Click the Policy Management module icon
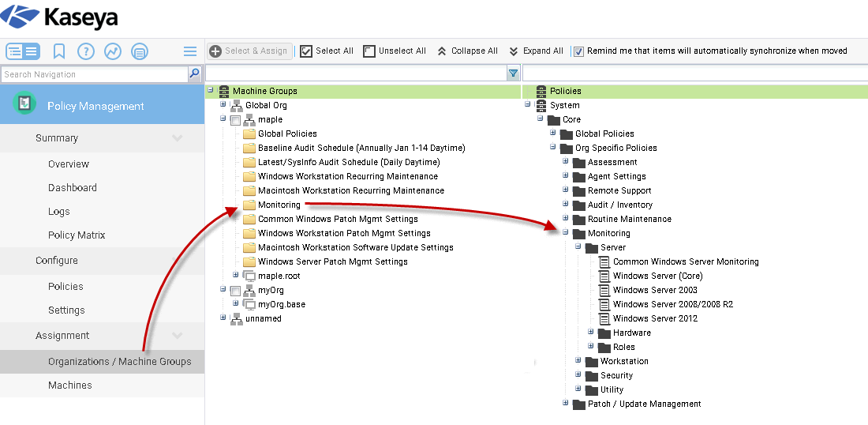 coord(24,103)
